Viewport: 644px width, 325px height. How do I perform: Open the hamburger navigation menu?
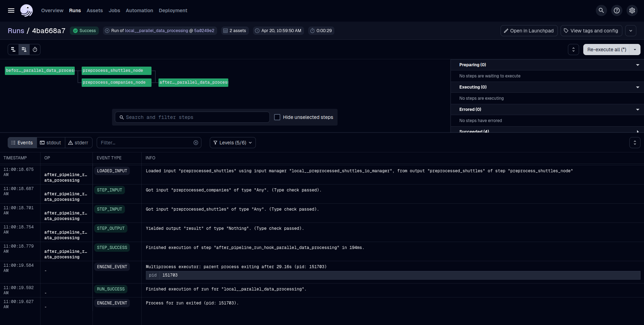[x=11, y=10]
